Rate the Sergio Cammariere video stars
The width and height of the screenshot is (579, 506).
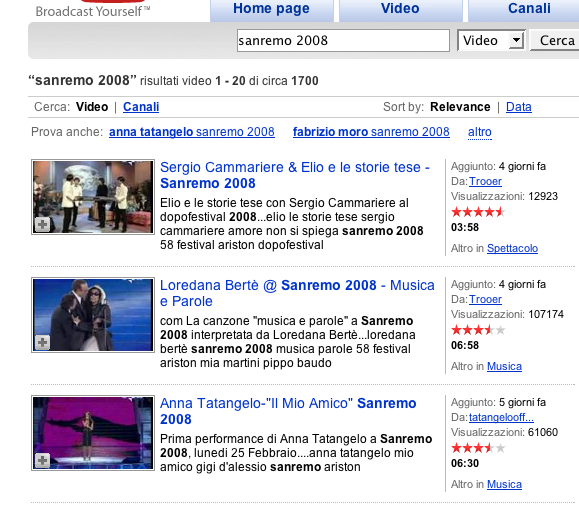pos(478,212)
